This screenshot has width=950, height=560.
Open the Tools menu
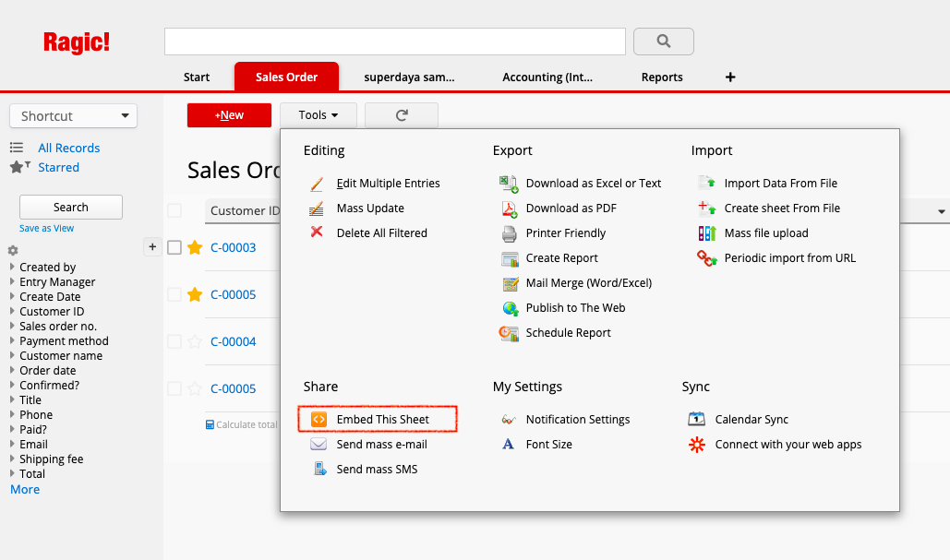pos(318,114)
